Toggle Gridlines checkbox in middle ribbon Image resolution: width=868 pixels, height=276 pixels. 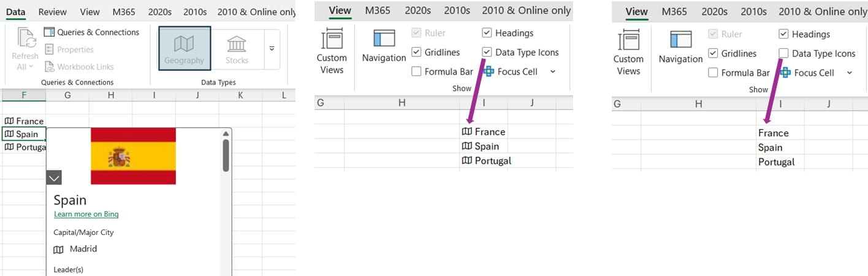coord(416,53)
